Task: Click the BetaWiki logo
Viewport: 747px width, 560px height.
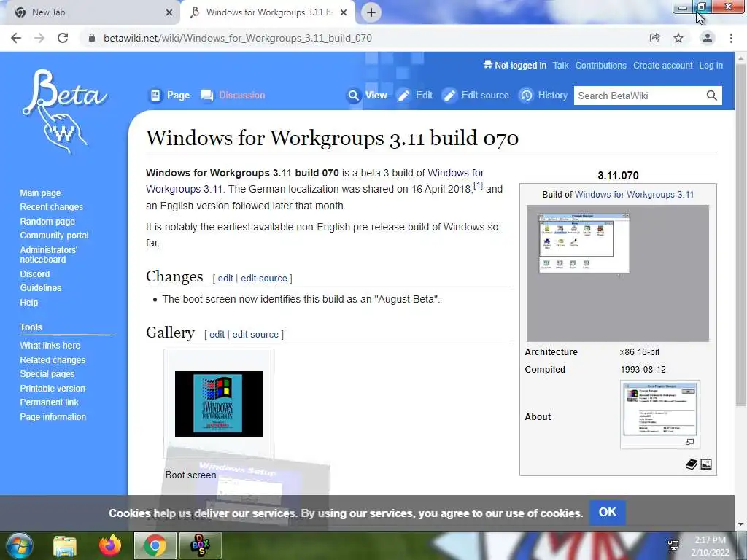Action: click(x=64, y=112)
